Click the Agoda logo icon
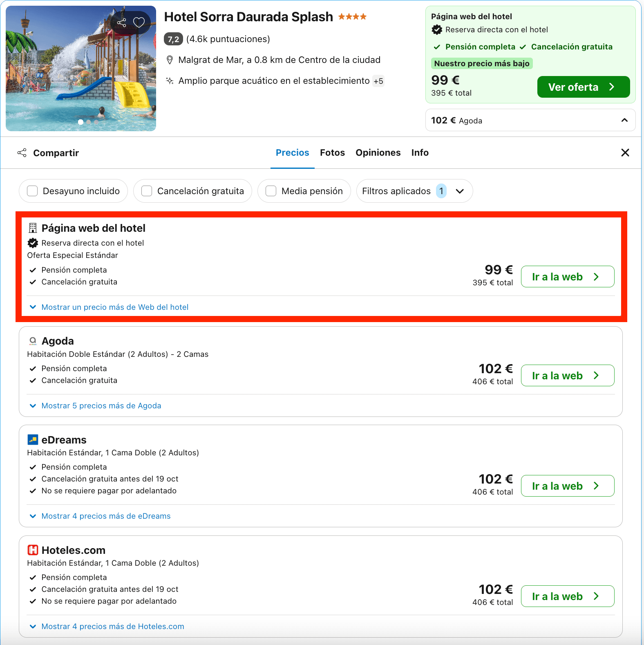Image resolution: width=644 pixels, height=645 pixels. pos(33,341)
